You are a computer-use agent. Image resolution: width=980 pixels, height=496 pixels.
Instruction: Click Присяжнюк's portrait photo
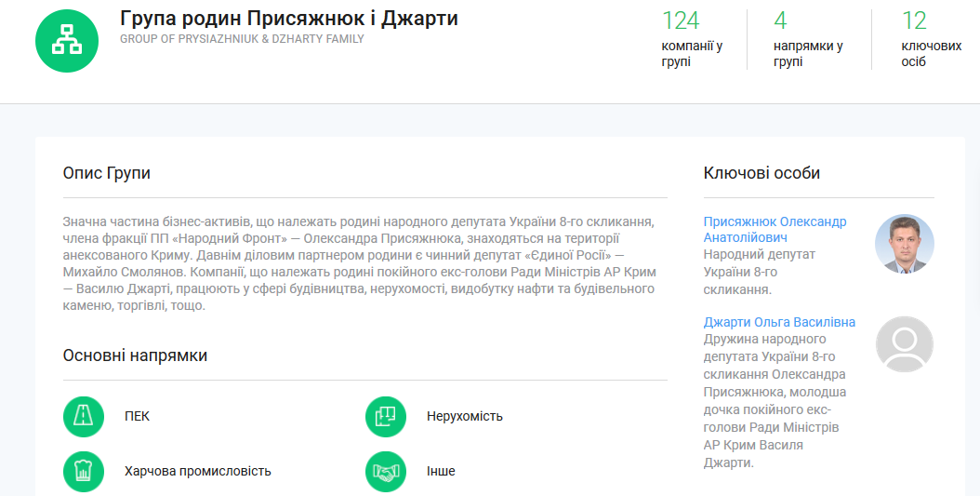(904, 244)
